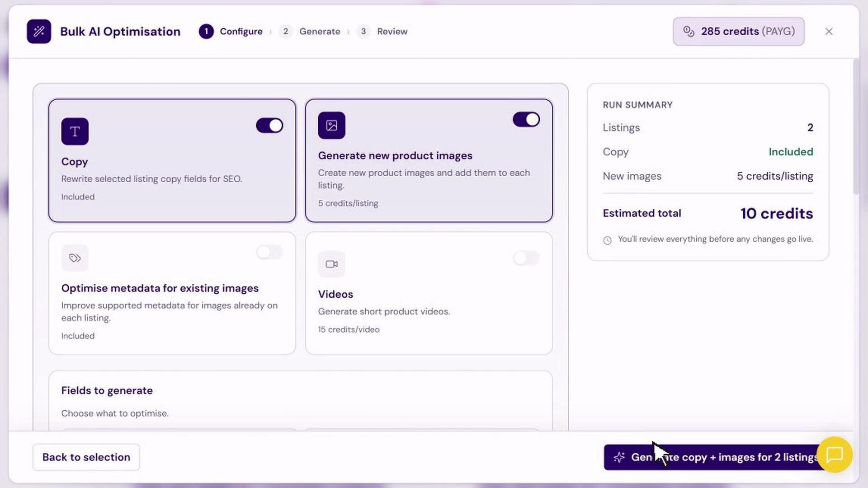Screen dimensions: 868x488
Task: Click the Fields to generate heading
Action: pyautogui.click(x=107, y=390)
